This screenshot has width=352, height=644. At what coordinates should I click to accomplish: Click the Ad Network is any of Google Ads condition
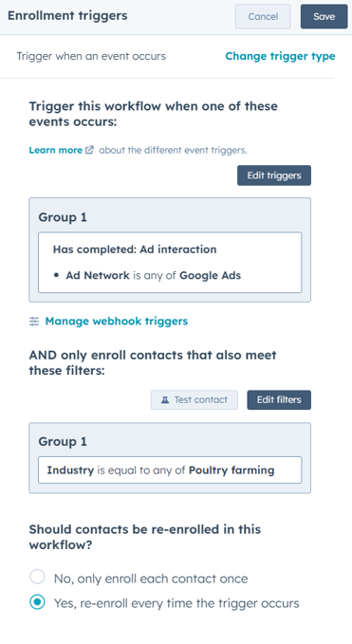click(153, 275)
